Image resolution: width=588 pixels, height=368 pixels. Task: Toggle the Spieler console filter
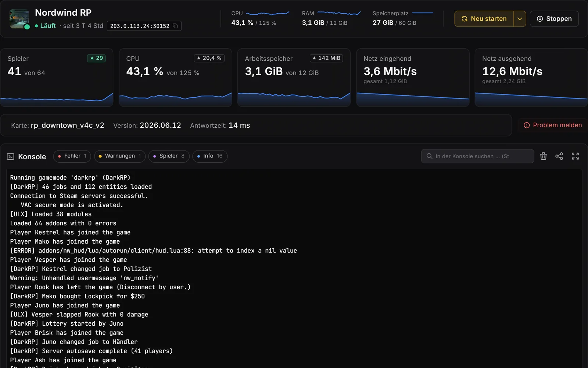[169, 156]
